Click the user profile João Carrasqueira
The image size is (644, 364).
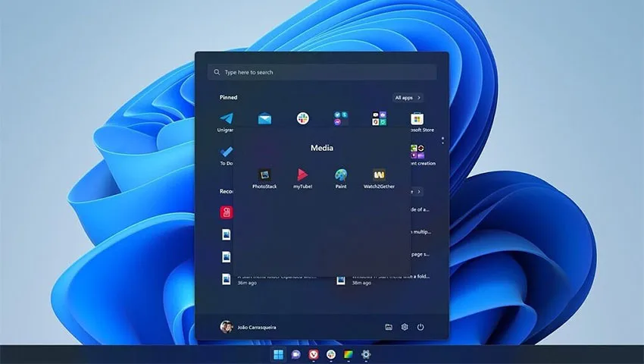(249, 327)
